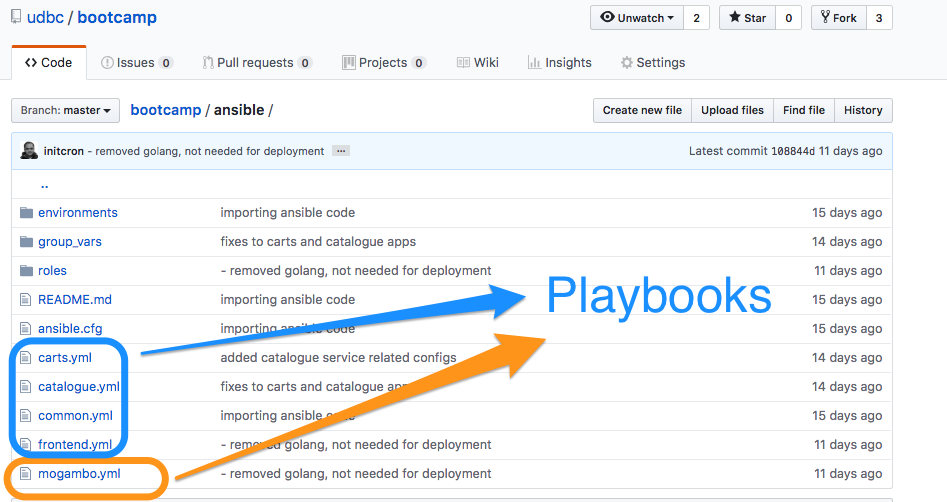Click Upload files button

pyautogui.click(x=732, y=111)
